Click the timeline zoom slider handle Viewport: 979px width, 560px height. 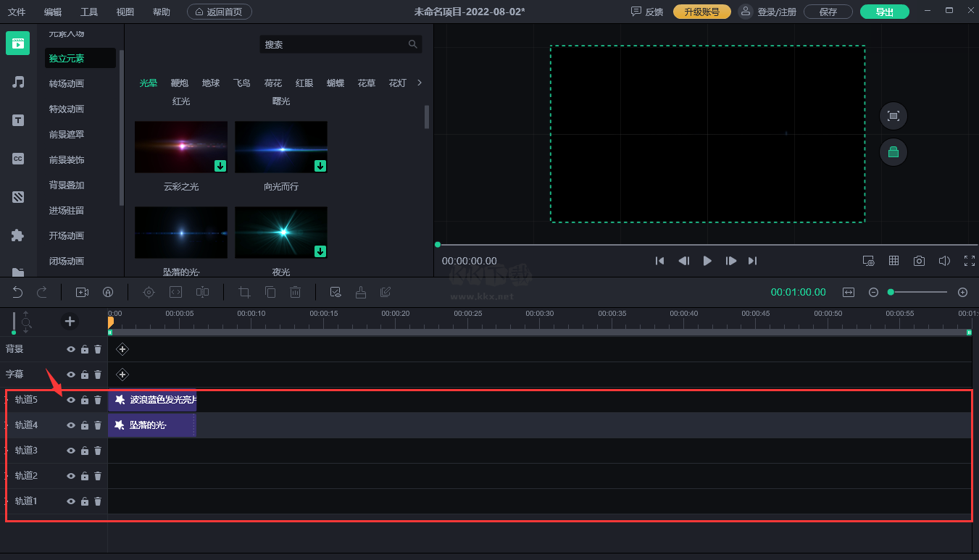pyautogui.click(x=891, y=292)
